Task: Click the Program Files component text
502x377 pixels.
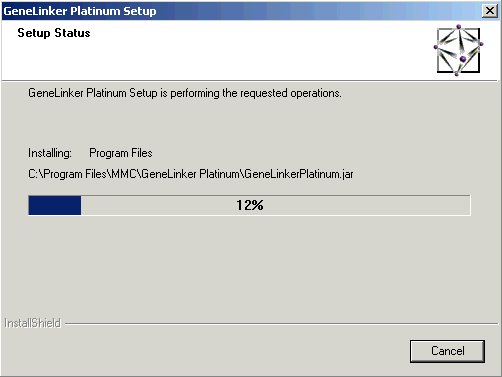Action: (121, 153)
